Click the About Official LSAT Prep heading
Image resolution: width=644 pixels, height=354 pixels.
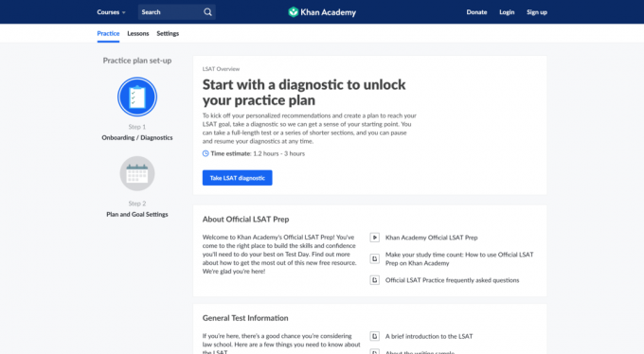click(245, 220)
